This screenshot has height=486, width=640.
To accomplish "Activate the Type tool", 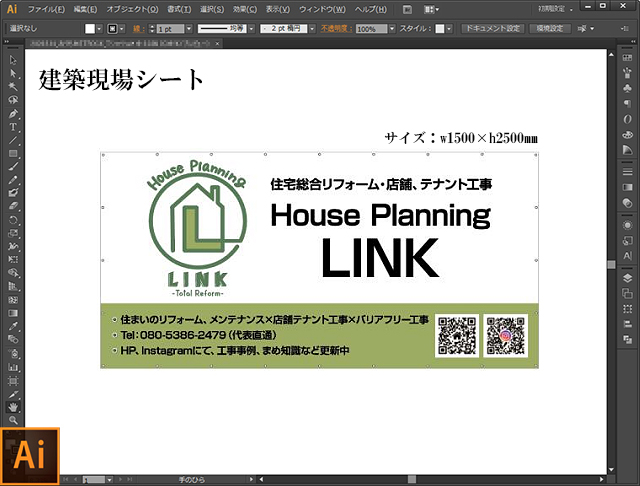I will point(13,127).
